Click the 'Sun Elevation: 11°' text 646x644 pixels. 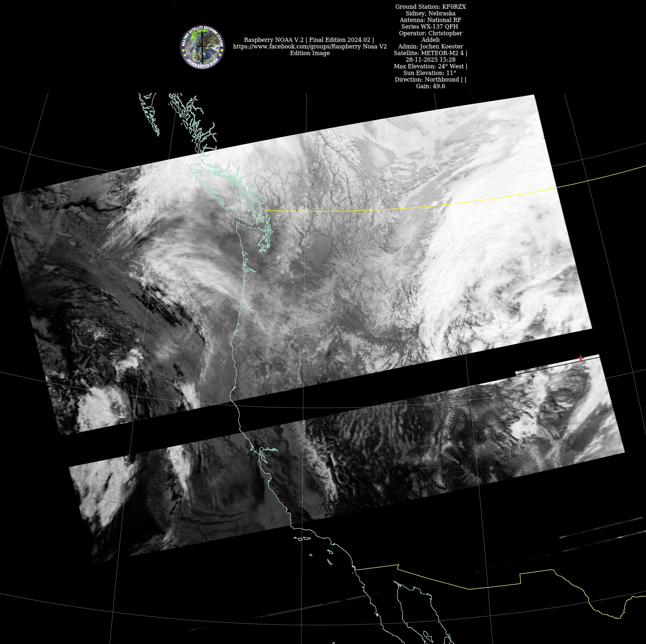(x=430, y=73)
